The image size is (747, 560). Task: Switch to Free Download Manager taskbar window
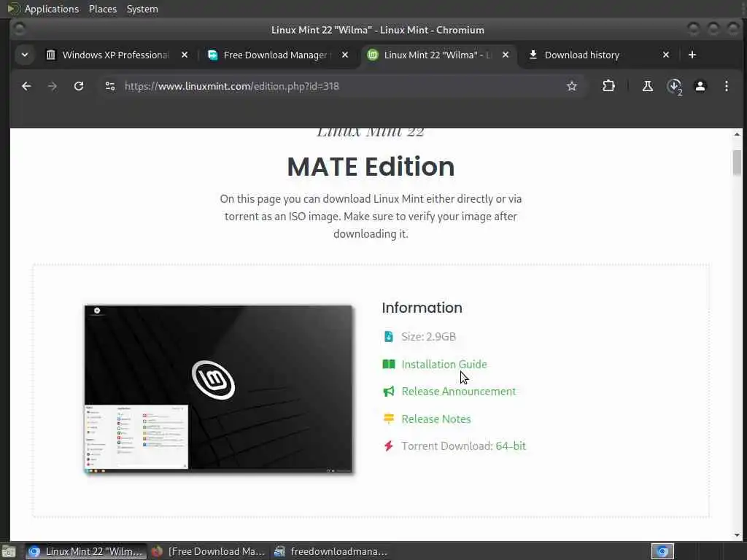pyautogui.click(x=209, y=551)
